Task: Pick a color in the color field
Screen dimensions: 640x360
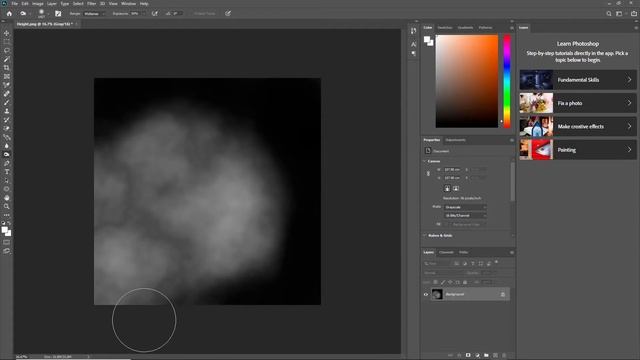Action: coord(467,81)
